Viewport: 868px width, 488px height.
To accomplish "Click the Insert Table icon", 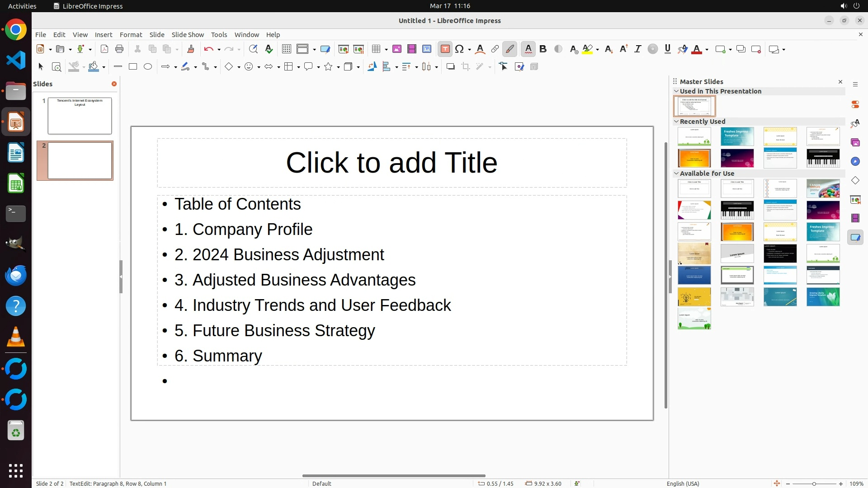I will tap(375, 49).
